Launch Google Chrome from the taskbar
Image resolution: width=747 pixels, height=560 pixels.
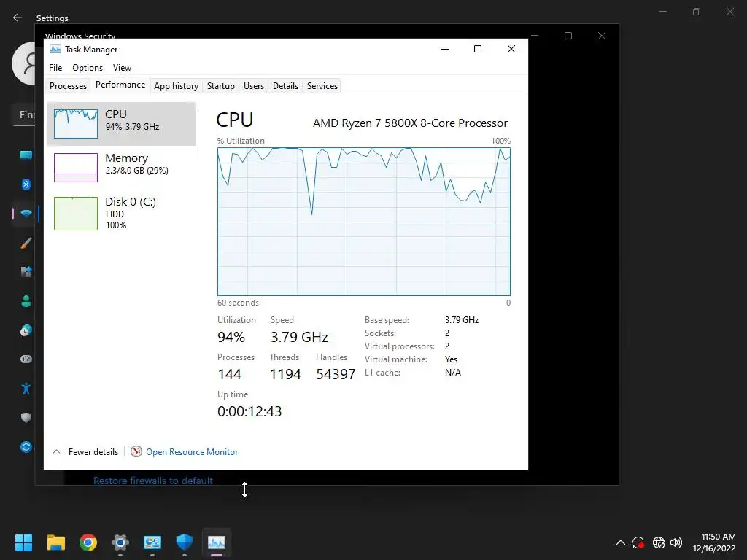88,542
